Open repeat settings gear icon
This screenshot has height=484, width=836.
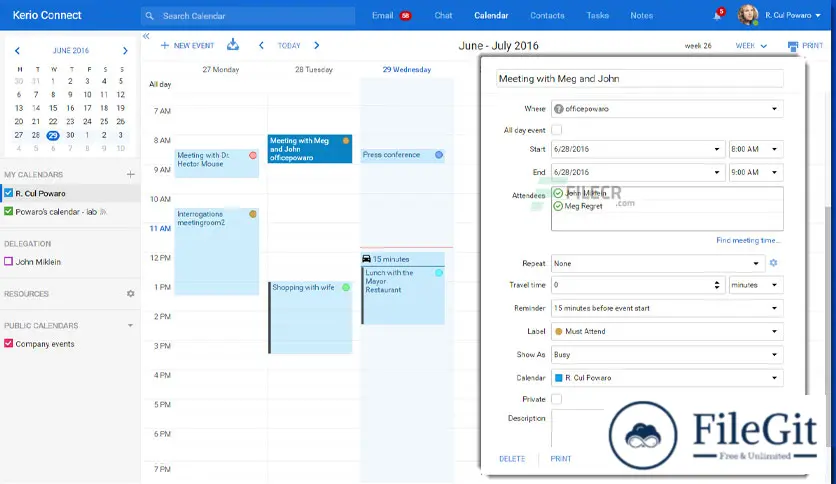point(774,263)
